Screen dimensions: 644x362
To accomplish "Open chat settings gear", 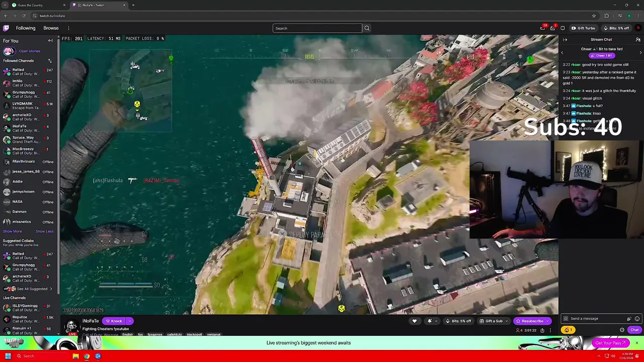I will pyautogui.click(x=622, y=330).
